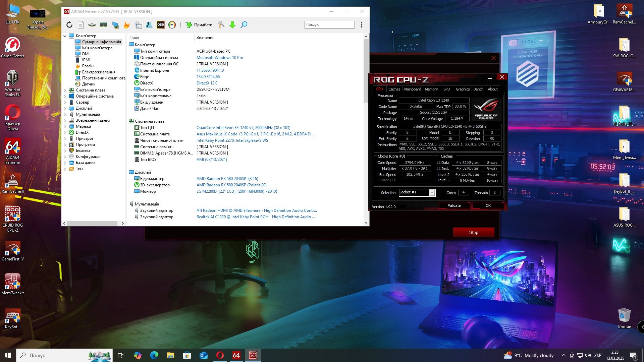Click the Microsoft Edge taskbar icon
The image size is (644, 362).
tap(154, 355)
